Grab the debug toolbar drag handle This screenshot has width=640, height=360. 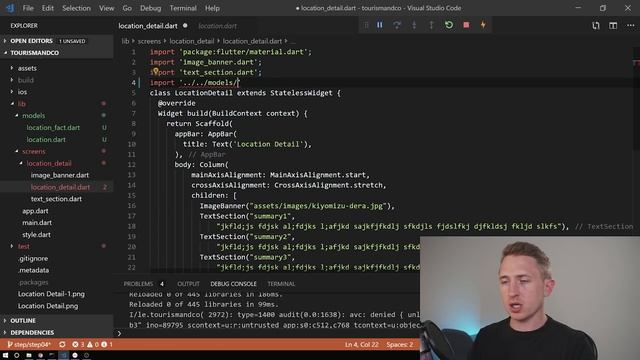tap(366, 25)
